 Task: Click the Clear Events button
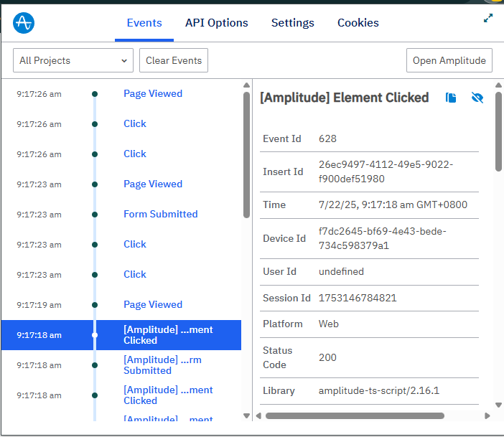174,60
